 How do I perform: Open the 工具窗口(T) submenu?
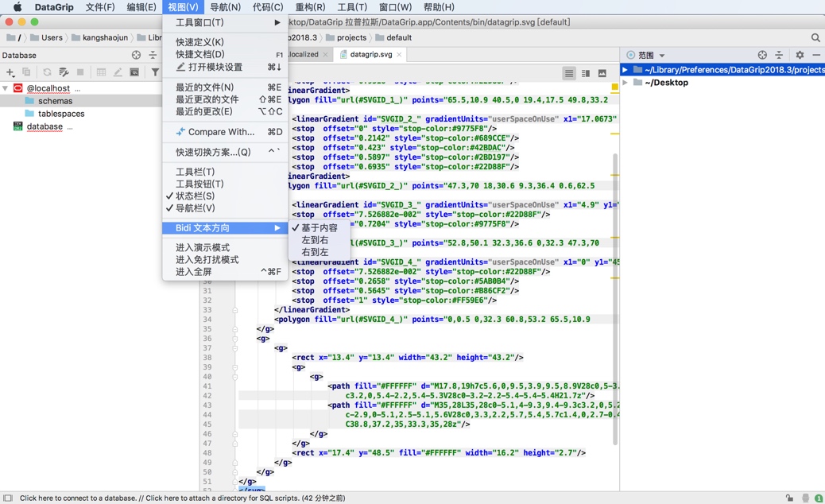point(225,22)
